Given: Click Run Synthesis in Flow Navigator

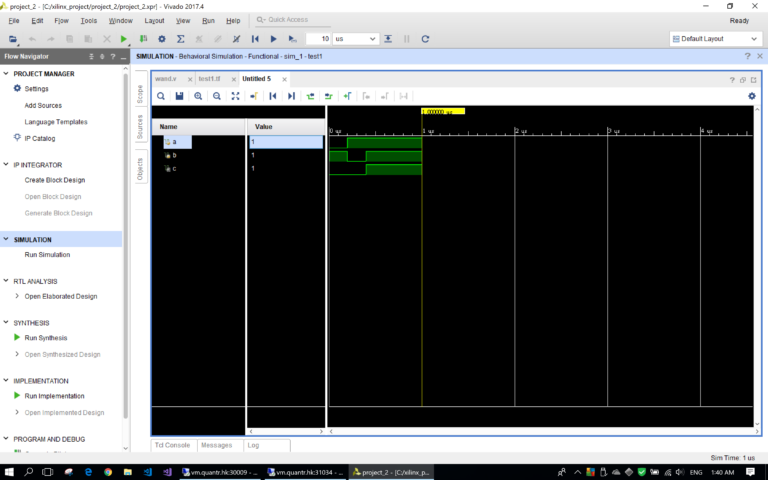Looking at the screenshot, I should 46,337.
